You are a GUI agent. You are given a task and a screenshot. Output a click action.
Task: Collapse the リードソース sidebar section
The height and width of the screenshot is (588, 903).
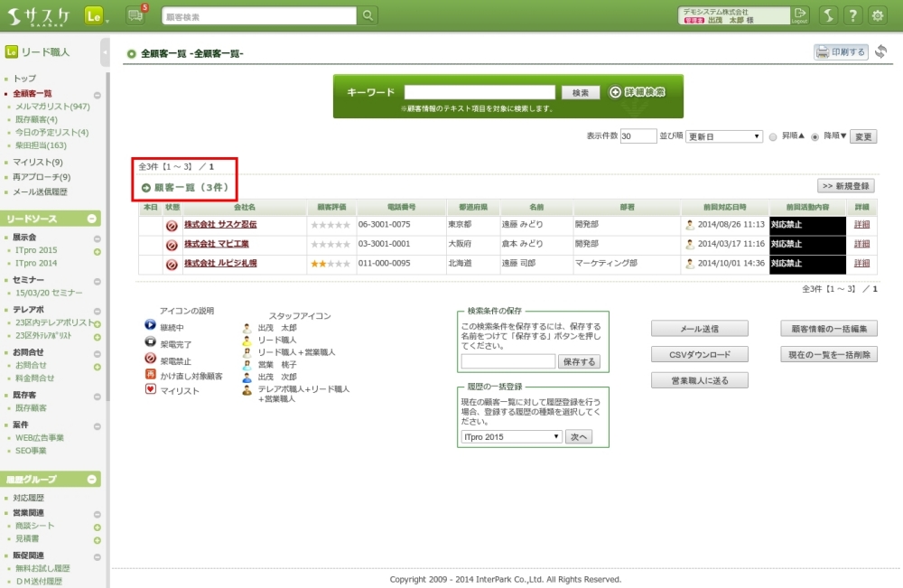92,219
